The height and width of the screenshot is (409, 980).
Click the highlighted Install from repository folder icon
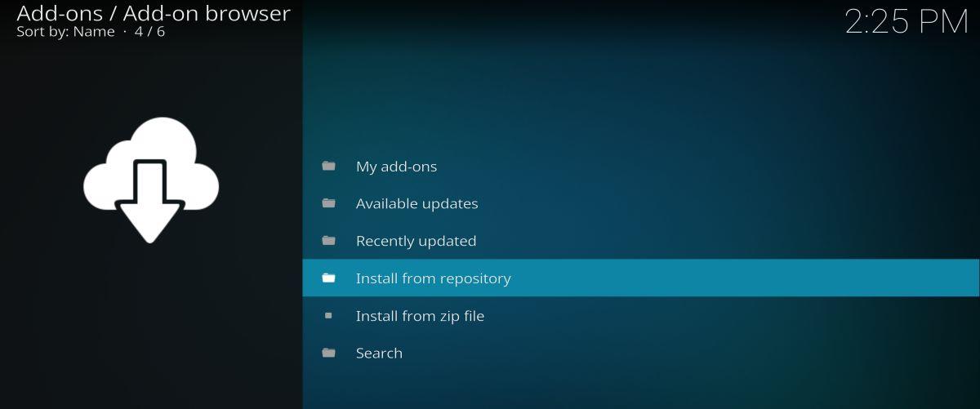[x=328, y=278]
